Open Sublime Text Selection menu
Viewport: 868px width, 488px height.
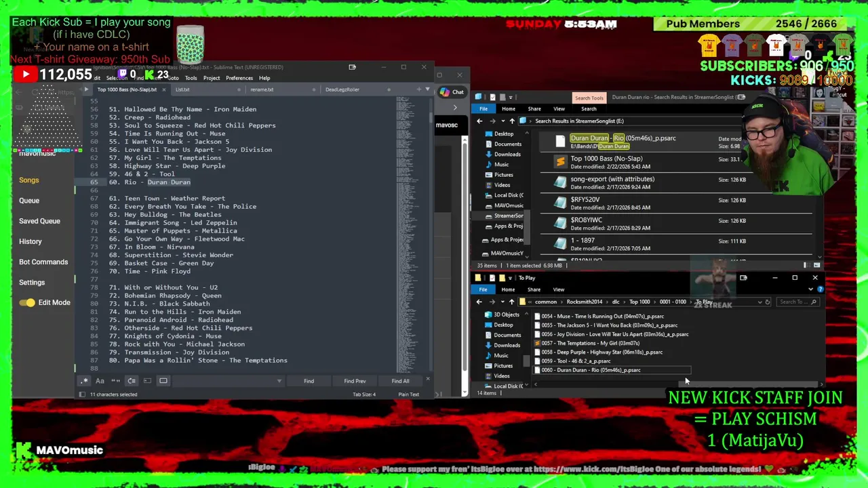(x=117, y=78)
